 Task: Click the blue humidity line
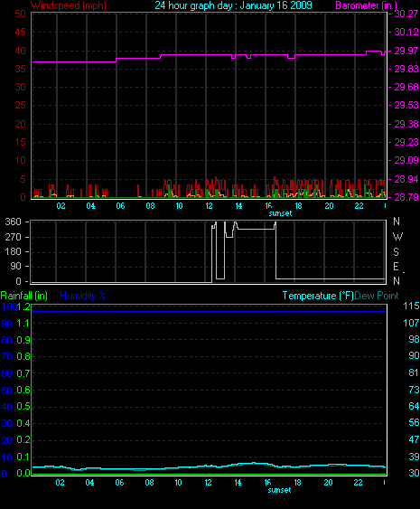click(210, 311)
